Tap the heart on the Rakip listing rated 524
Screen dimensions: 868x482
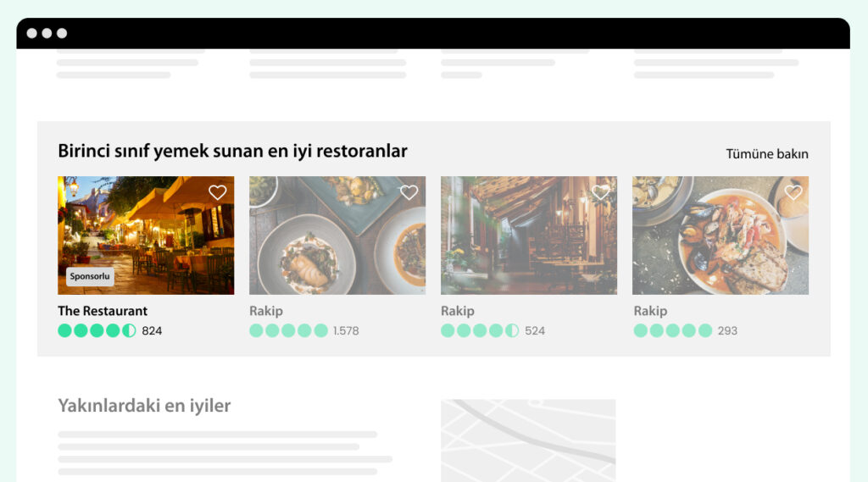[x=601, y=192]
